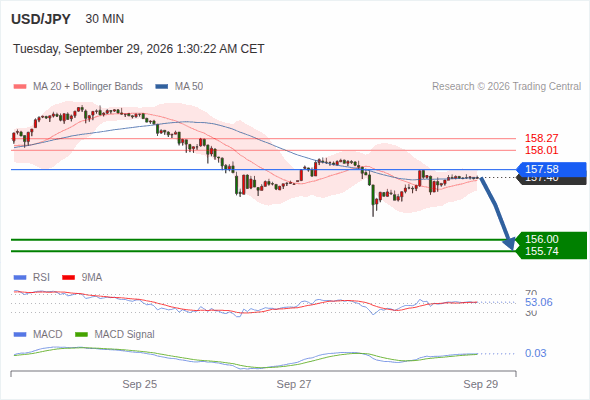Select the RSI legend marker

20,278
